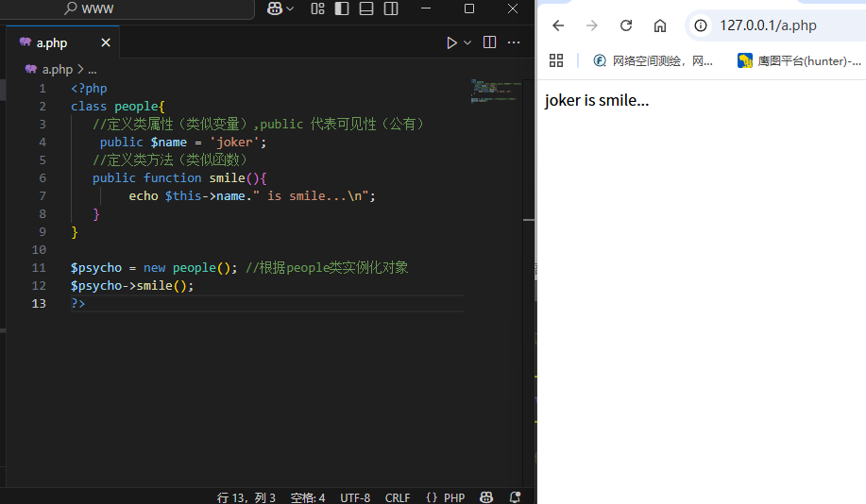Screen dimensions: 866x504
Task: Close the a.php tab
Action: pos(106,42)
